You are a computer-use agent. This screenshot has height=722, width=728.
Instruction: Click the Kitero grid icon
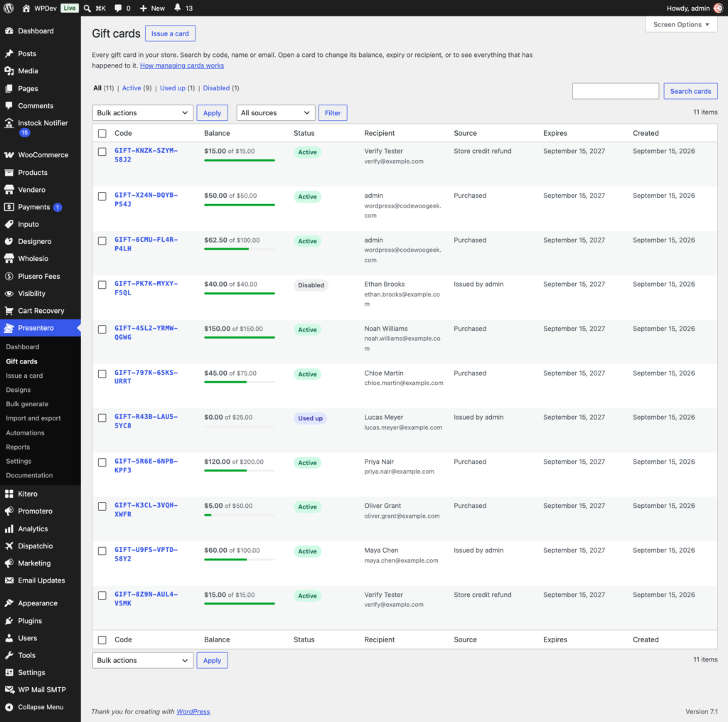(x=9, y=494)
